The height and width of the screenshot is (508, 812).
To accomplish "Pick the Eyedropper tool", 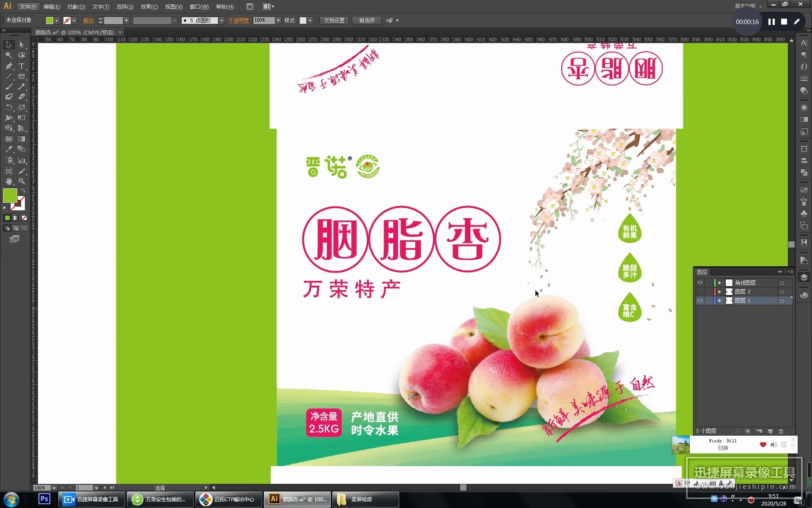I will point(8,149).
